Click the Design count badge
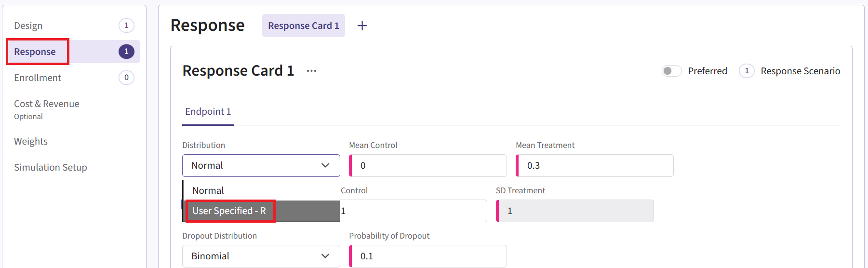The width and height of the screenshot is (868, 268). tap(126, 26)
